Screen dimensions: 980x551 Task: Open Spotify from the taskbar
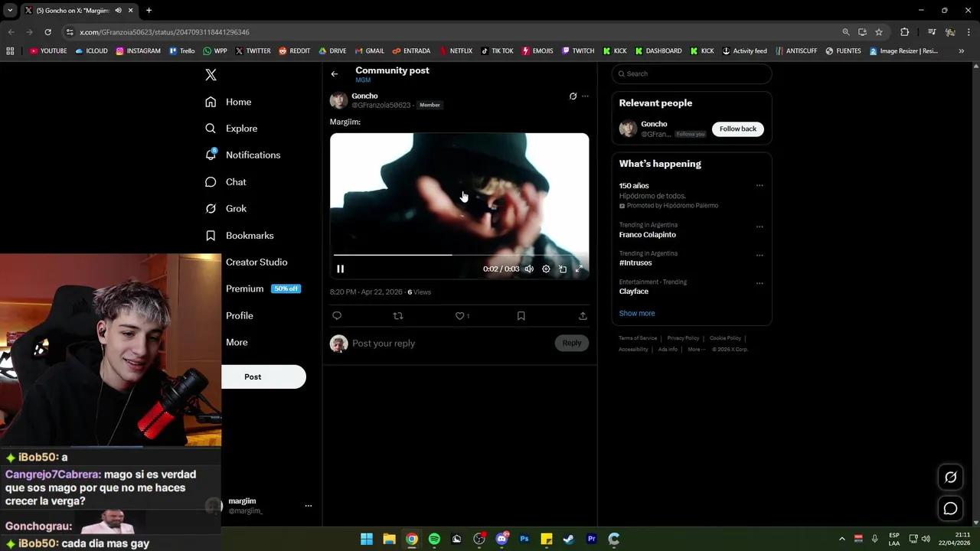(x=434, y=539)
